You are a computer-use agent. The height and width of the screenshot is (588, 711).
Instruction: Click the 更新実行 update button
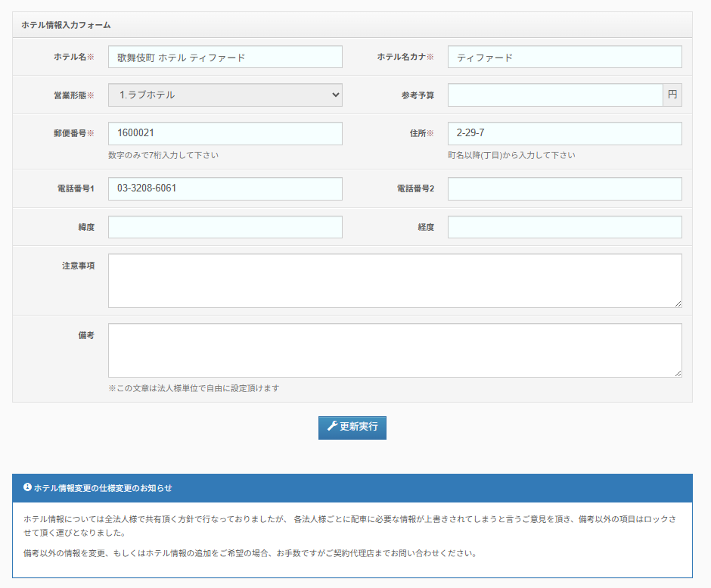coord(352,427)
